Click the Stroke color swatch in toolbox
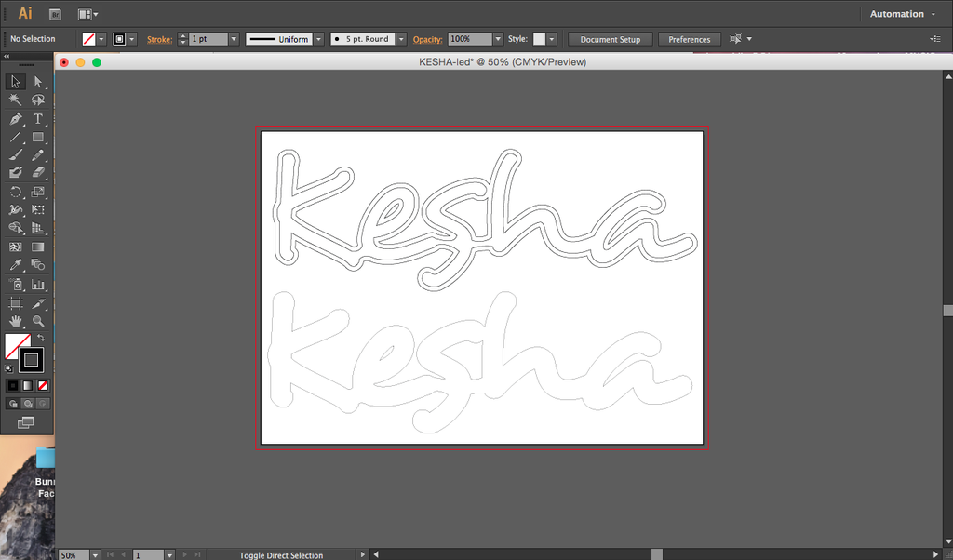Viewport: 953px width, 560px height. pos(31,360)
